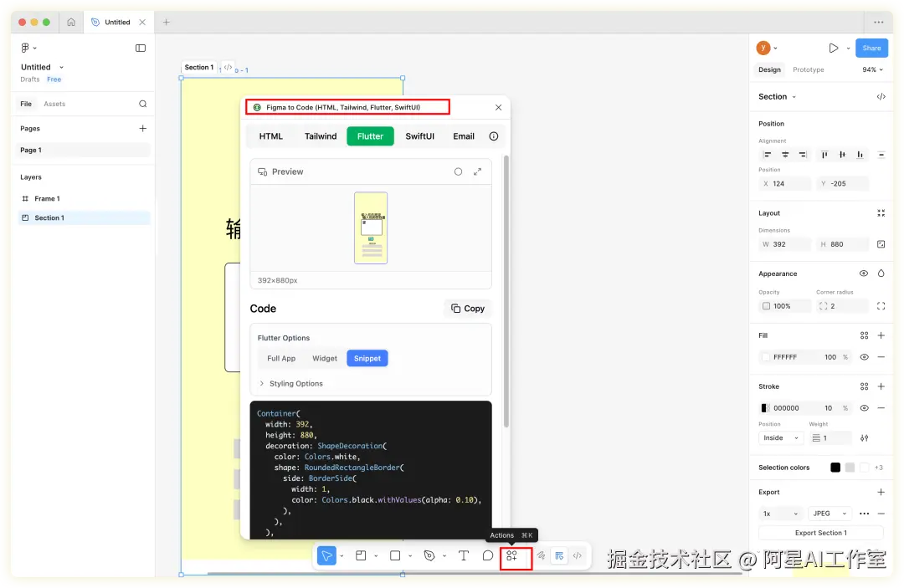Select the Widget Flutter option
Image resolution: width=904 pixels, height=588 pixels.
pos(325,358)
